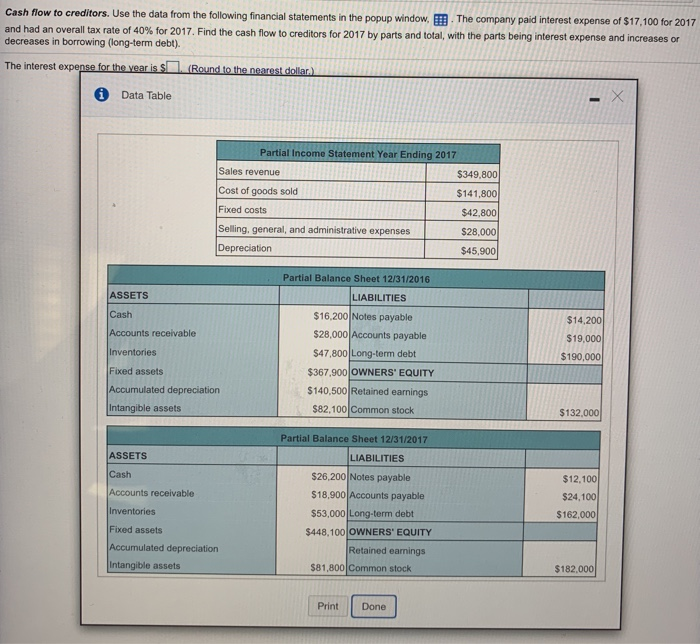The image size is (700, 644).
Task: Click the Partial Balance Sheet 12/31/2017 header
Action: pyautogui.click(x=354, y=439)
